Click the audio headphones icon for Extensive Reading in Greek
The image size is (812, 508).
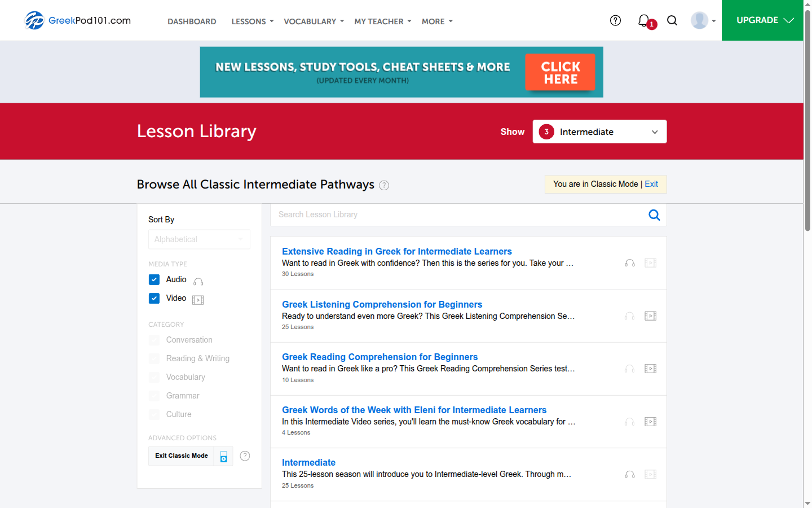[x=630, y=263]
